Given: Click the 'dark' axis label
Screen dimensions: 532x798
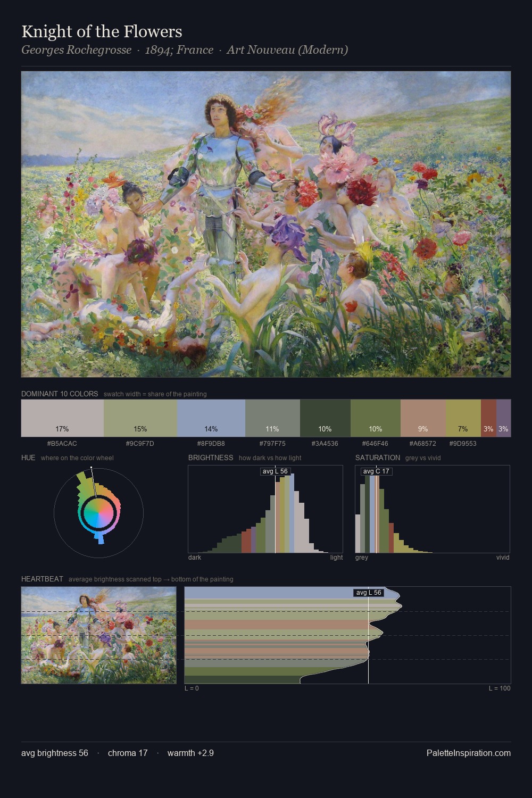Looking at the screenshot, I should (195, 558).
